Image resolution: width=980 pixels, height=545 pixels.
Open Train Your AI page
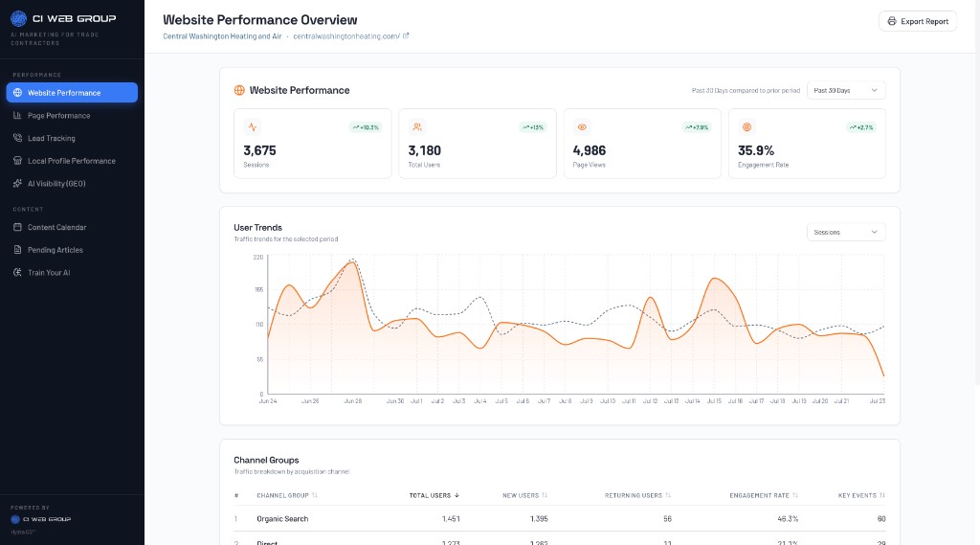72,272
